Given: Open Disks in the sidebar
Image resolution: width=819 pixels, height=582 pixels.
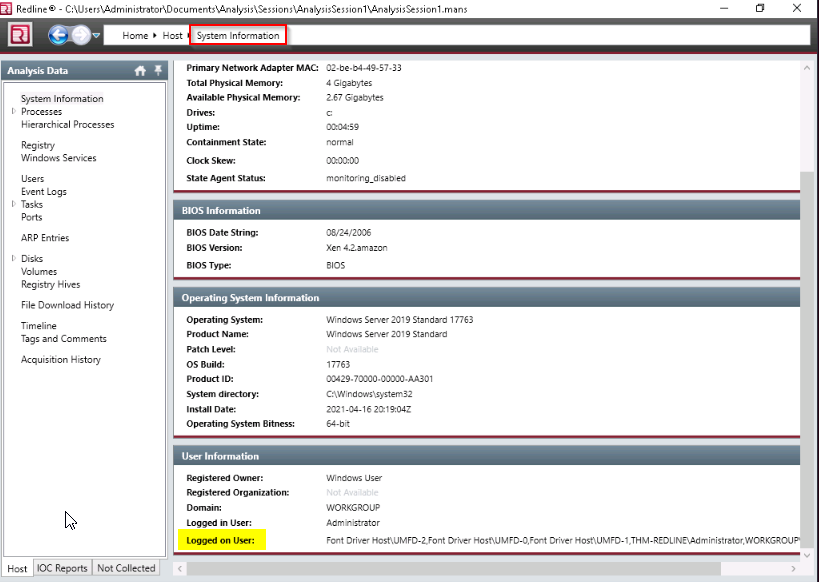Looking at the screenshot, I should tap(32, 259).
